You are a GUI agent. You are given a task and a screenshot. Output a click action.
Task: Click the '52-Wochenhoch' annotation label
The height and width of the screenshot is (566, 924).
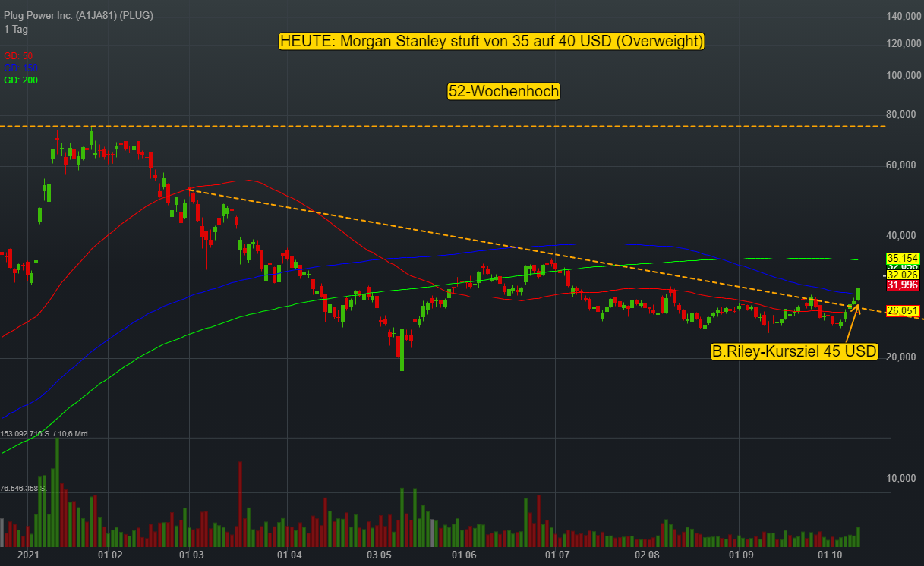click(504, 91)
